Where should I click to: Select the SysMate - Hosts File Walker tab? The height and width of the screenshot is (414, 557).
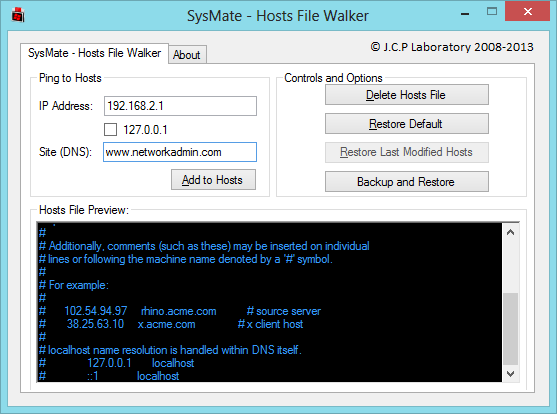tap(94, 53)
